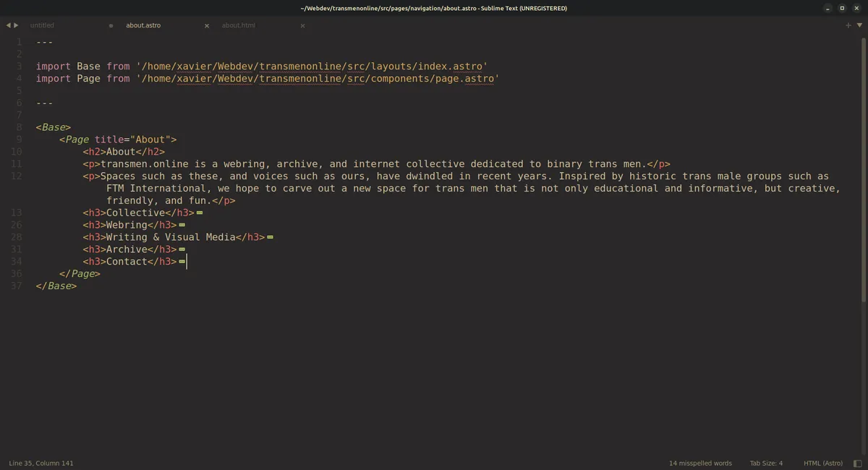Unfold the Writing & Visual Media section
This screenshot has height=470, width=868.
pyautogui.click(x=270, y=237)
